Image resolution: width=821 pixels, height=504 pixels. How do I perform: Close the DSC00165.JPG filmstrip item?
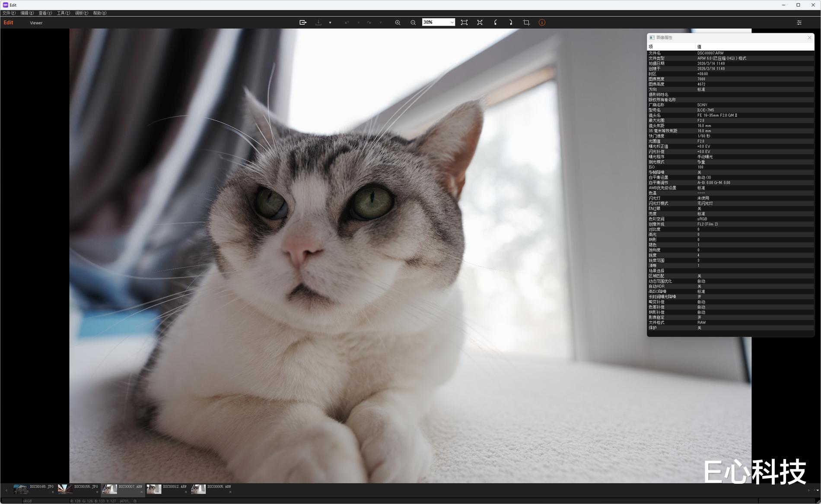point(53,492)
